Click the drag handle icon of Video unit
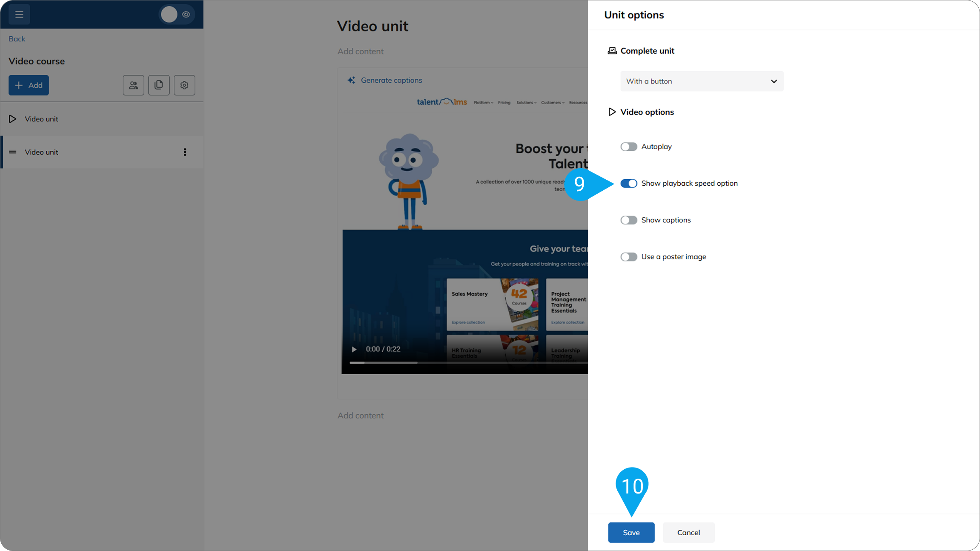The width and height of the screenshot is (980, 551). 13,152
